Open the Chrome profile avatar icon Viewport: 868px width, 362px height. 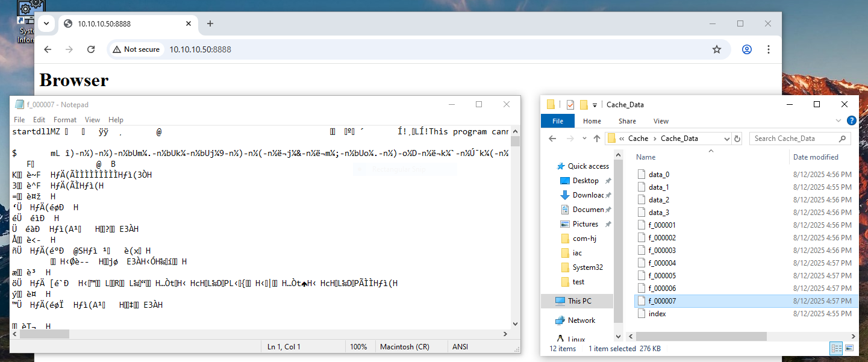[747, 49]
